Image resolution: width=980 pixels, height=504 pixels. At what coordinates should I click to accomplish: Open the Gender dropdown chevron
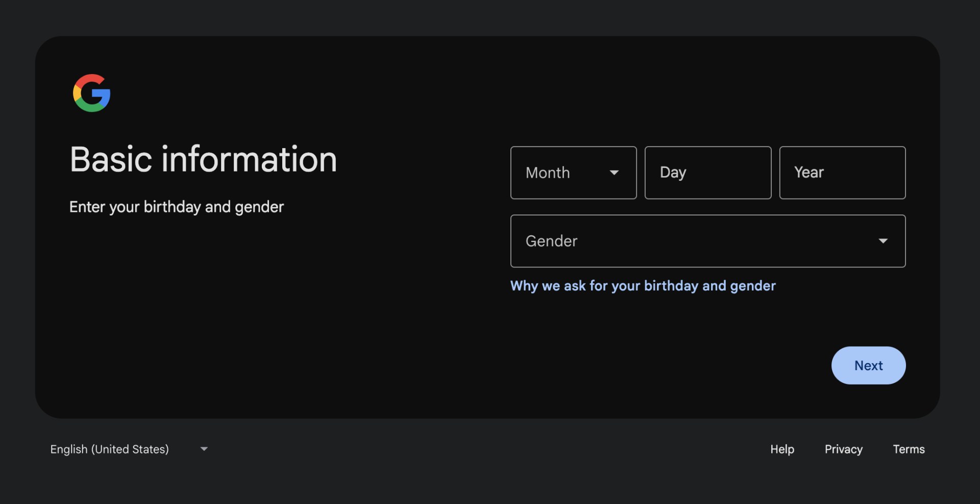coord(884,241)
